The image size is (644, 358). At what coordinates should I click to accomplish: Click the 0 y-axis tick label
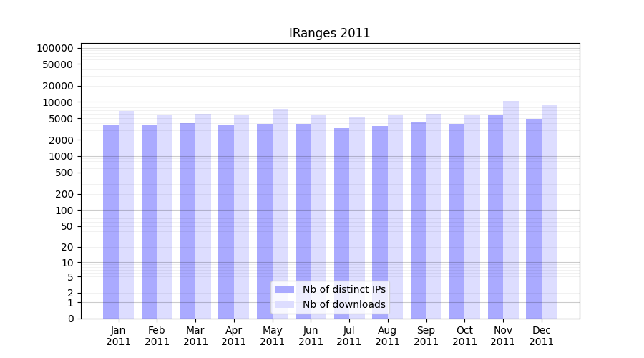(x=70, y=319)
